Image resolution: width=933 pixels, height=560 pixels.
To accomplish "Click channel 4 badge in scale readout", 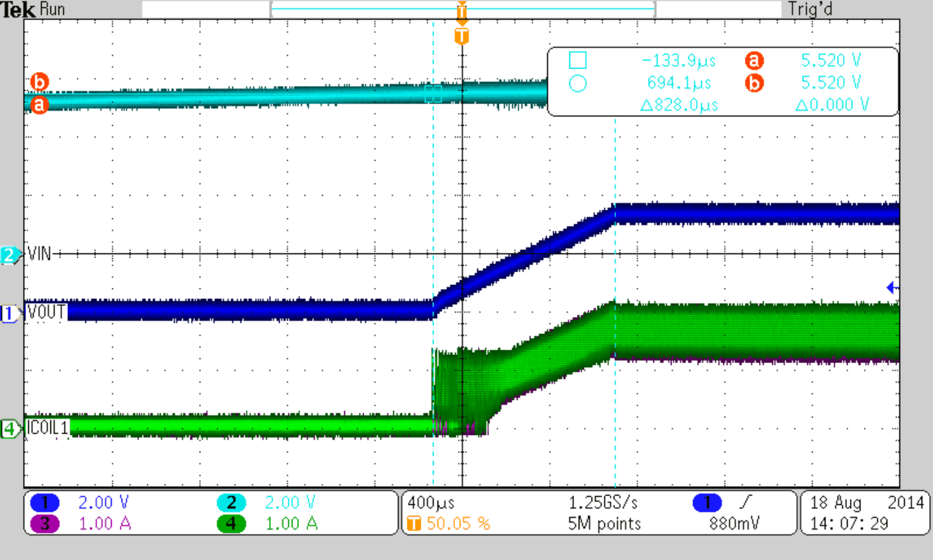I will [x=232, y=524].
